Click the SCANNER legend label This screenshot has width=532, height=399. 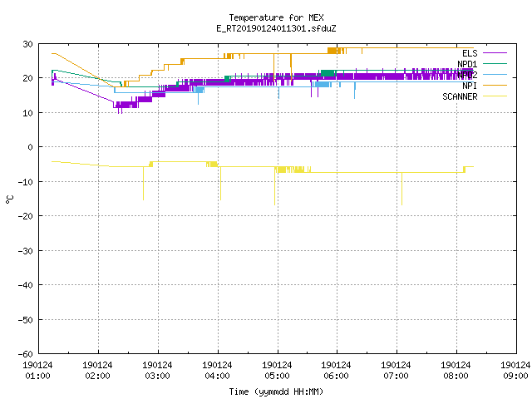[x=460, y=96]
